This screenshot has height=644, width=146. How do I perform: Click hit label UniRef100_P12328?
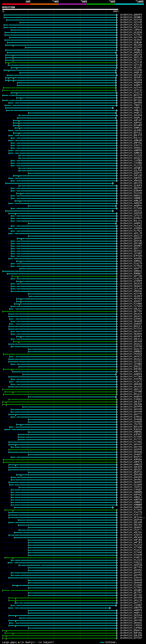(x=131, y=156)
